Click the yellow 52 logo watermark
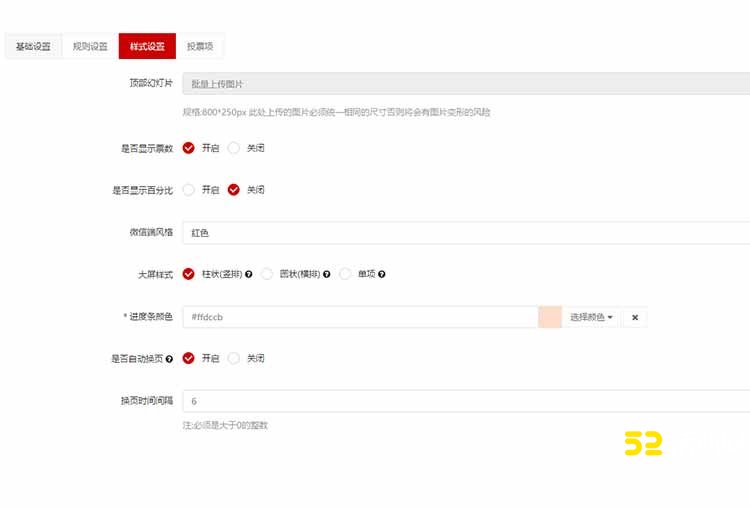The image size is (750, 508). coord(643,444)
